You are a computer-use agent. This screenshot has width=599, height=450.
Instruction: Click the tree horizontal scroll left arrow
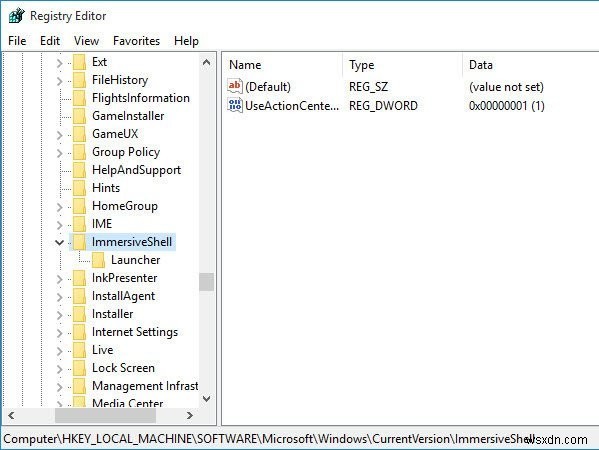[11, 415]
